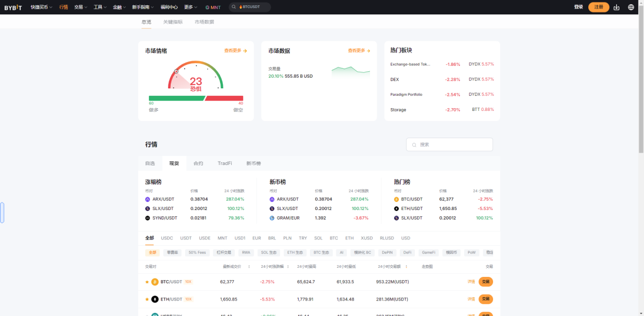
Task: Click SLX coin icon under 热门榜
Action: [396, 218]
